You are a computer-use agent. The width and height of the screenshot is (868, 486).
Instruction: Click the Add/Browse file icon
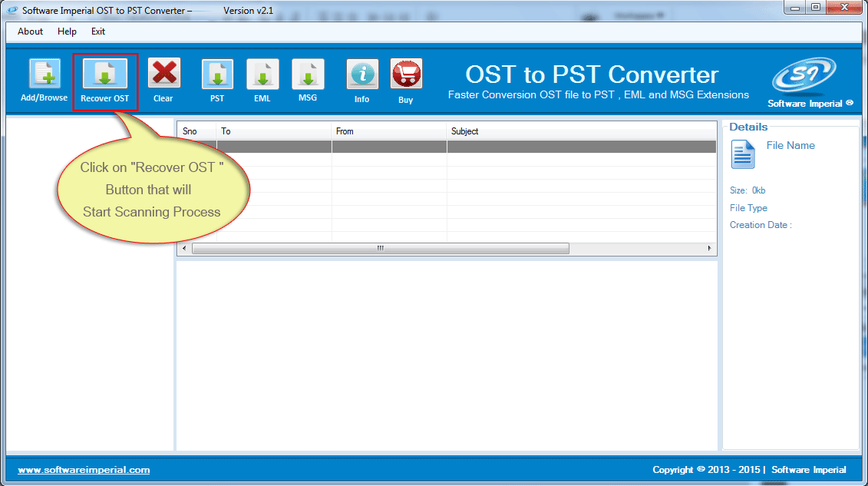pyautogui.click(x=45, y=74)
